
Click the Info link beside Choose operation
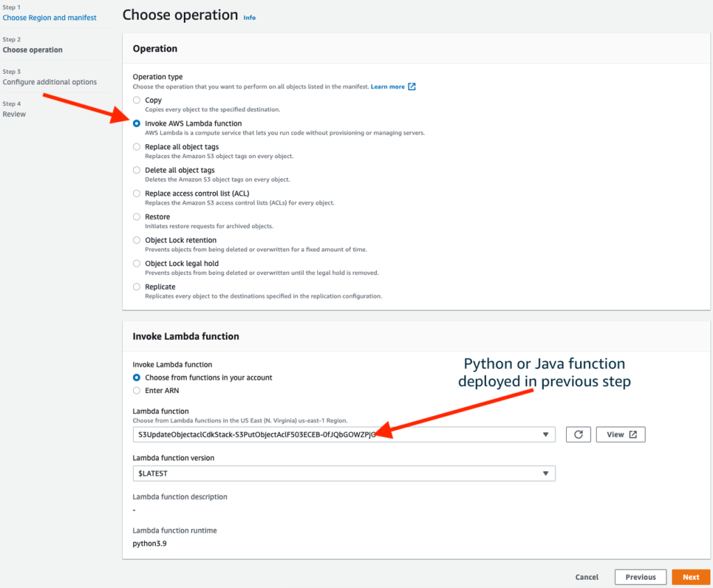pos(249,17)
